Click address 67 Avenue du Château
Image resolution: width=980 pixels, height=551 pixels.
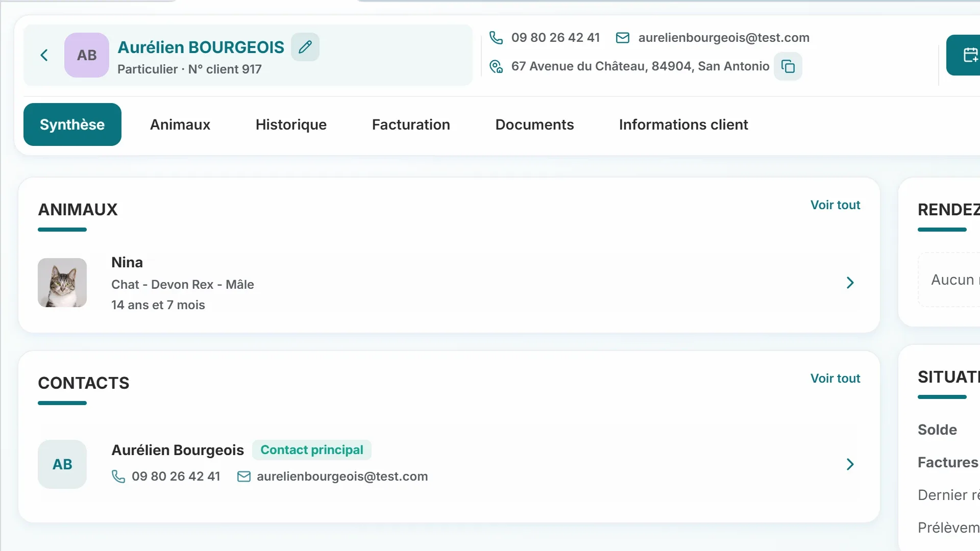click(640, 66)
